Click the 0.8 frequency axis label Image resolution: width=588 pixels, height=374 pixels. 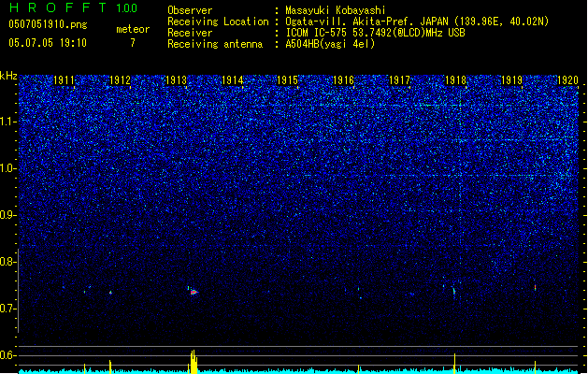pos(8,262)
